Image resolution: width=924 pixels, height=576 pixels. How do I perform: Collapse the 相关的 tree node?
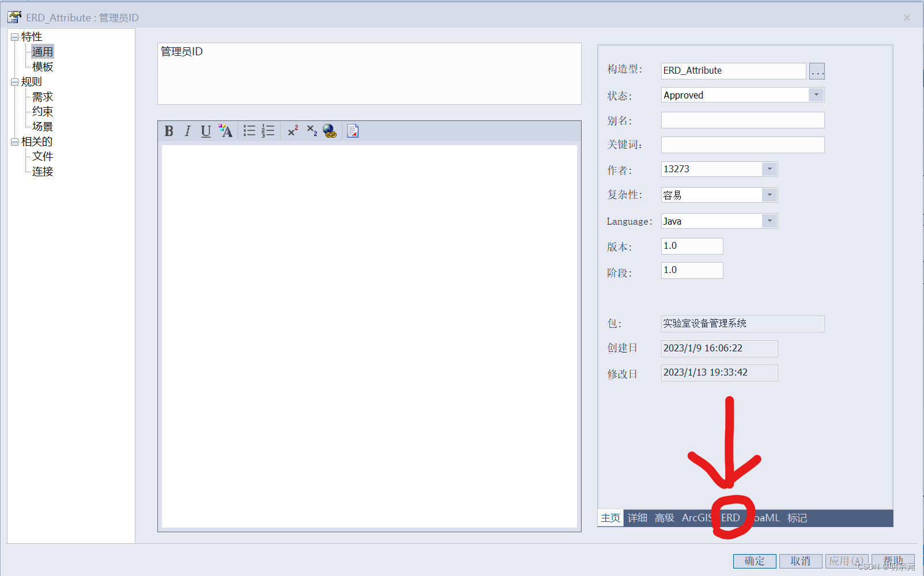pyautogui.click(x=14, y=142)
